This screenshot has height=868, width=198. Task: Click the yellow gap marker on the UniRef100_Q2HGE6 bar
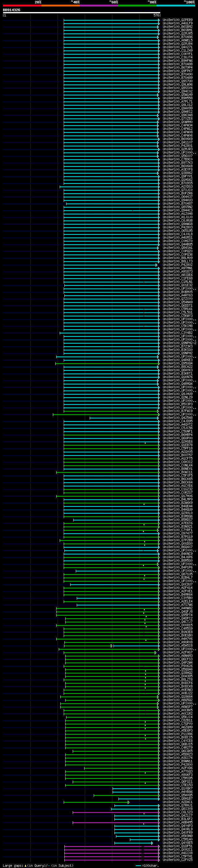pos(145,443)
